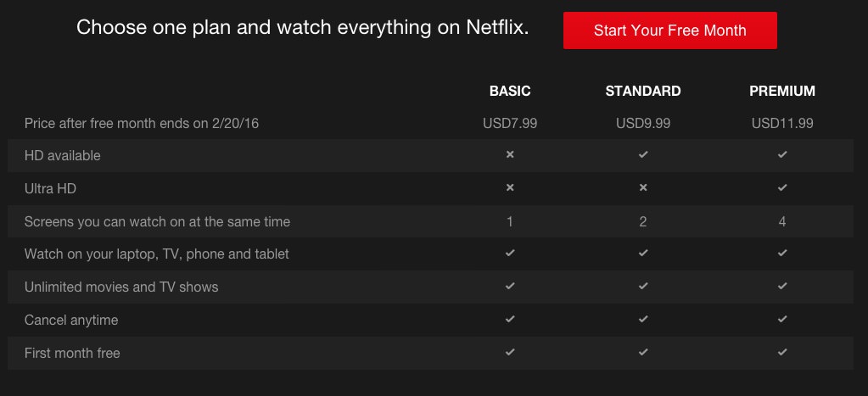Click the Start Your Free Month button
This screenshot has width=868, height=396.
(x=669, y=31)
